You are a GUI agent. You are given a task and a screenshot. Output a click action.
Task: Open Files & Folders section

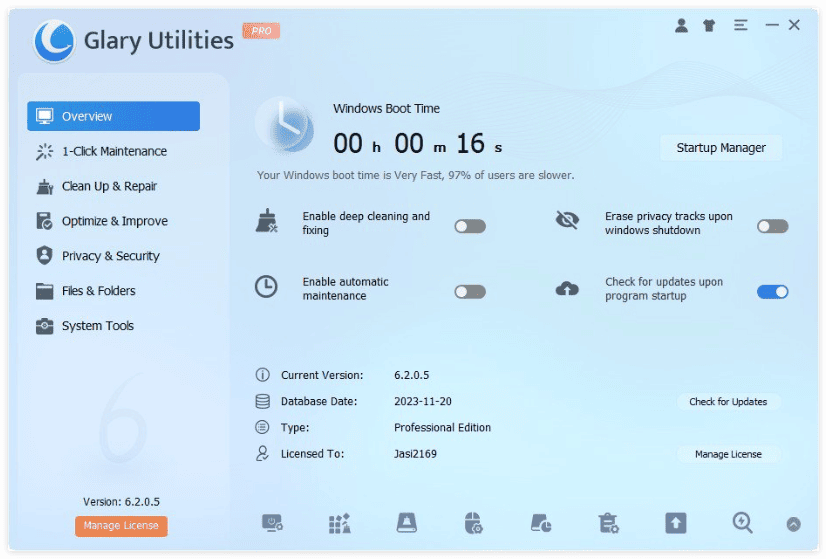coord(113,291)
